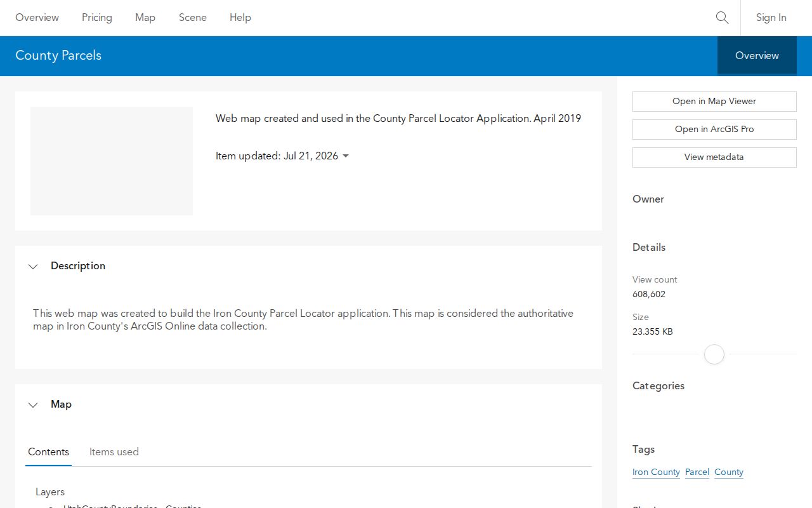The width and height of the screenshot is (812, 508).
Task: Collapse the Description section chevron
Action: pyautogui.click(x=33, y=267)
